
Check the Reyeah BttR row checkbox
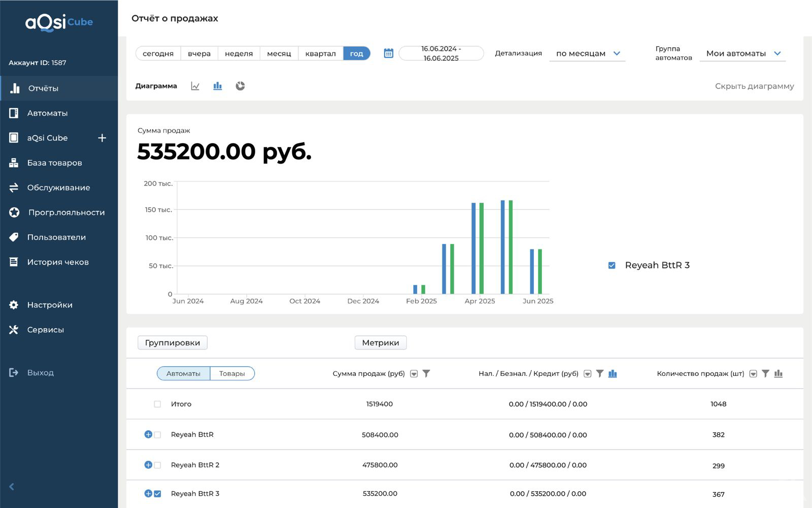click(x=157, y=435)
